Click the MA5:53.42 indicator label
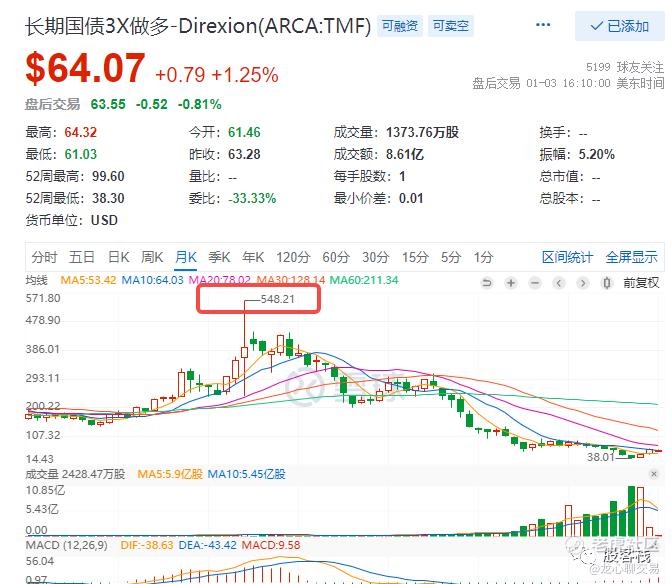 point(88,280)
